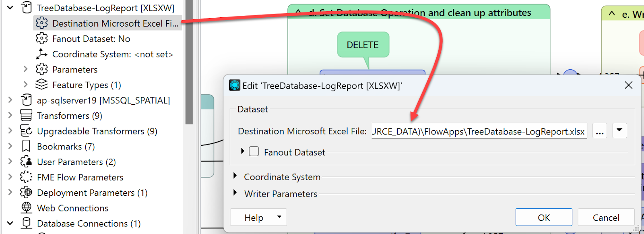Screen dimensions: 644x234
Task: Click the browse (...) button for Excel file
Action: (x=600, y=131)
